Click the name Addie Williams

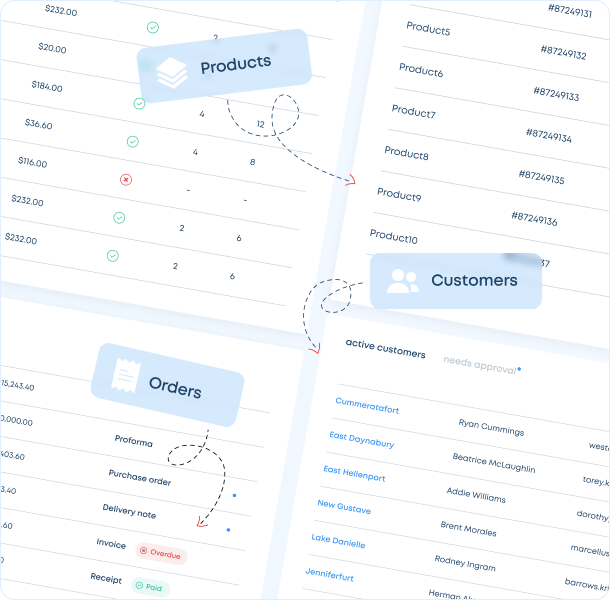476,495
